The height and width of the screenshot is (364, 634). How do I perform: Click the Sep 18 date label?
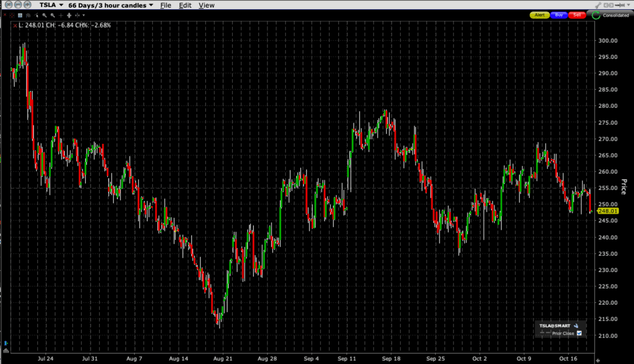coord(391,358)
